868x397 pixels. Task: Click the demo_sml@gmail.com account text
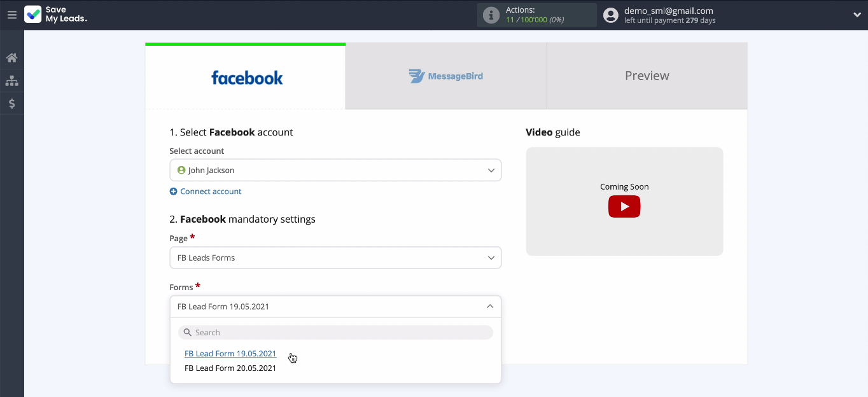(x=669, y=11)
